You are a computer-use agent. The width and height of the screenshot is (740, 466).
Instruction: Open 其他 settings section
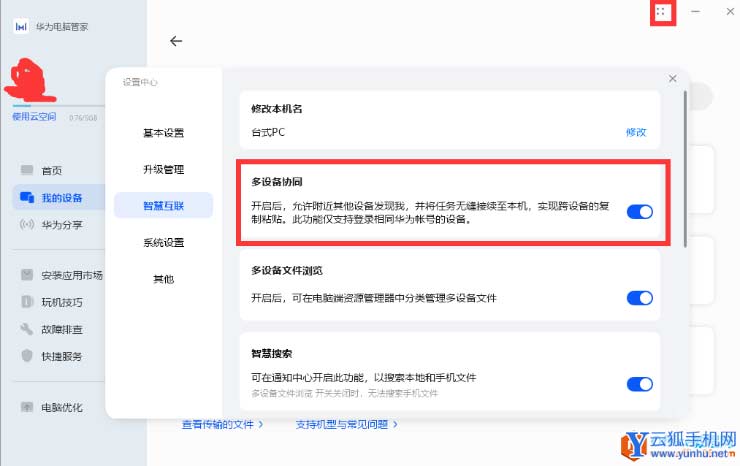coord(163,279)
